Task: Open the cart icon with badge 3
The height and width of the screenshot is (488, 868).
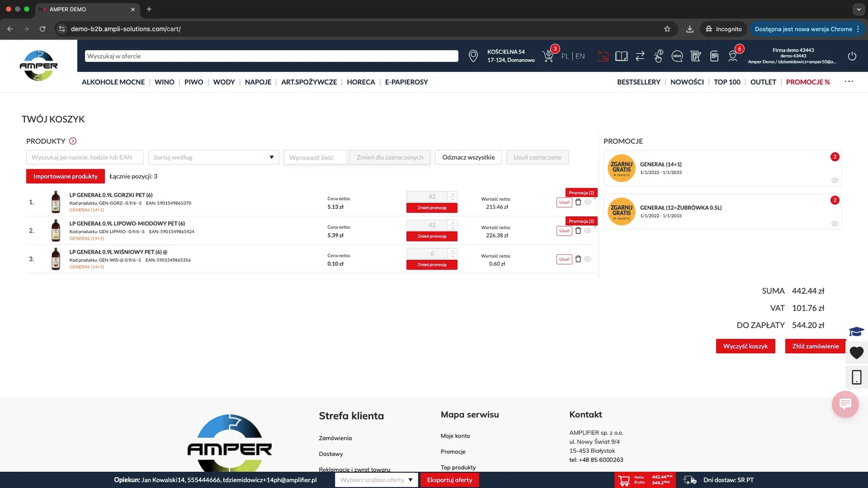Action: pyautogui.click(x=549, y=56)
